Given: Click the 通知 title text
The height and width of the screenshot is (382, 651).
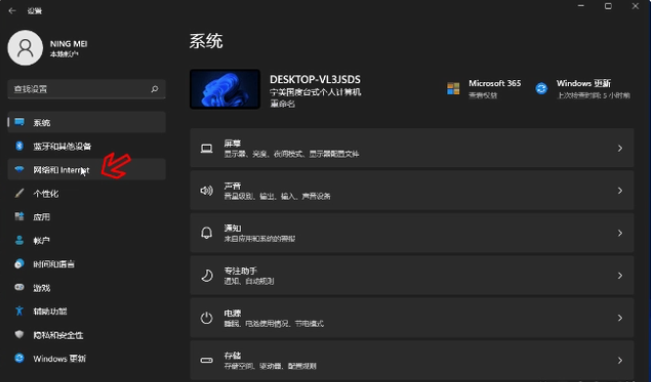Looking at the screenshot, I should pos(232,228).
